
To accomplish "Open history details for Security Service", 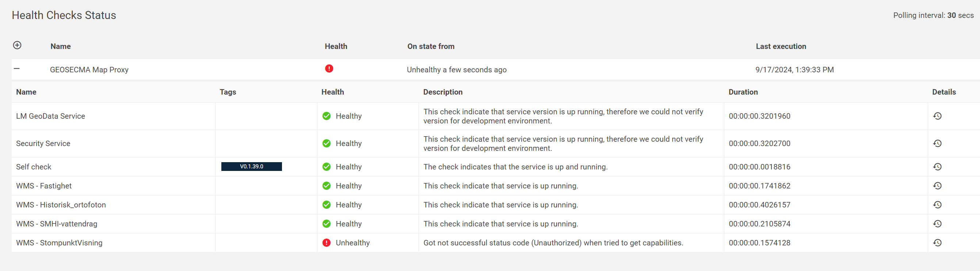I will point(937,144).
